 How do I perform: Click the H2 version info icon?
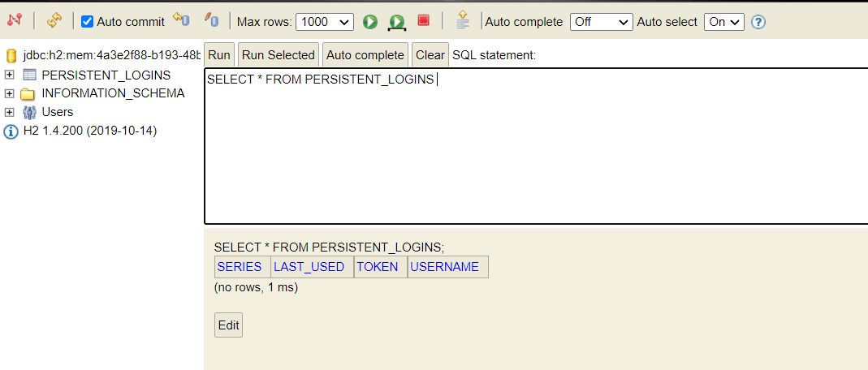11,131
